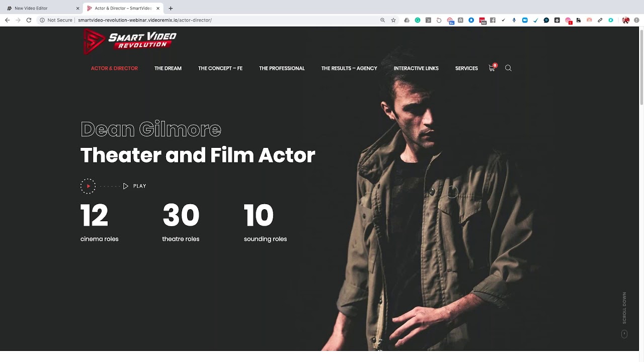Viewport: 644px width, 362px height.
Task: Open the Chrome profile avatar
Action: click(x=626, y=20)
